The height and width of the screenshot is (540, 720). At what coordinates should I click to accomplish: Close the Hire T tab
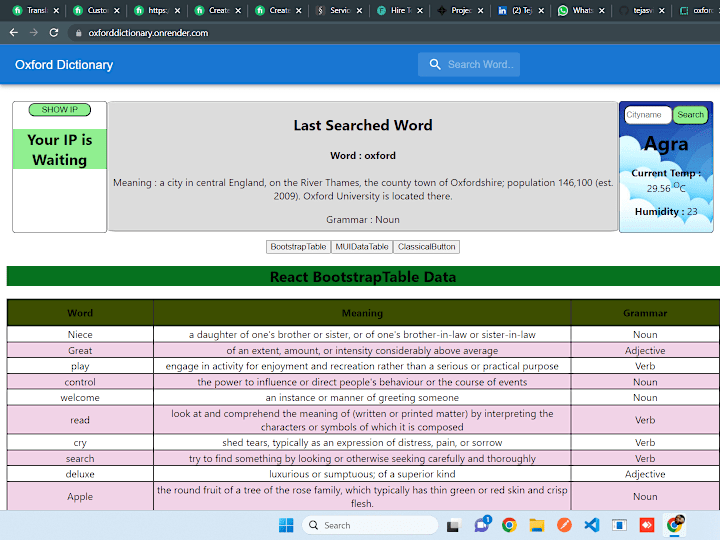[x=420, y=10]
